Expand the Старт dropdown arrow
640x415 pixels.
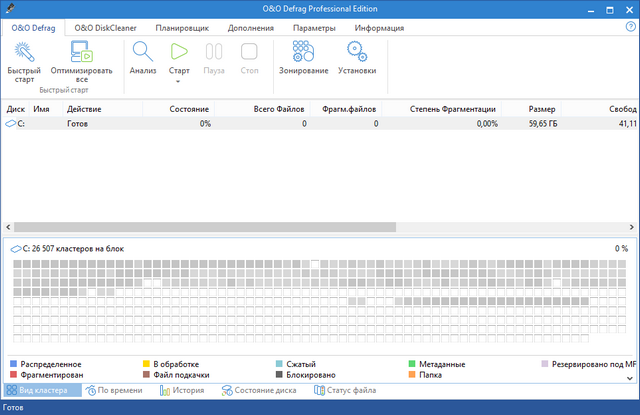coord(180,81)
